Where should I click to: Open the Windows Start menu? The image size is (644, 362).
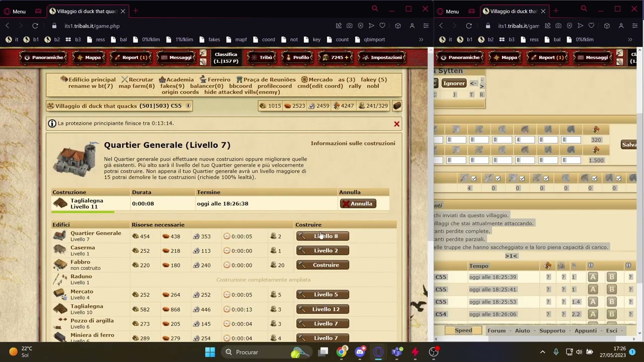tap(210, 352)
